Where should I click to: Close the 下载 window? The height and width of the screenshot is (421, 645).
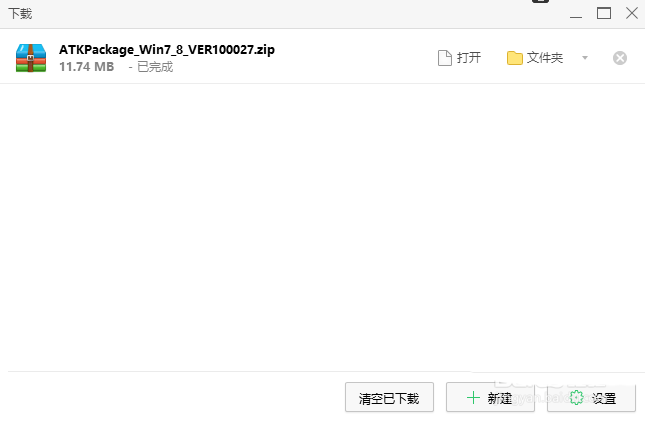coord(632,14)
